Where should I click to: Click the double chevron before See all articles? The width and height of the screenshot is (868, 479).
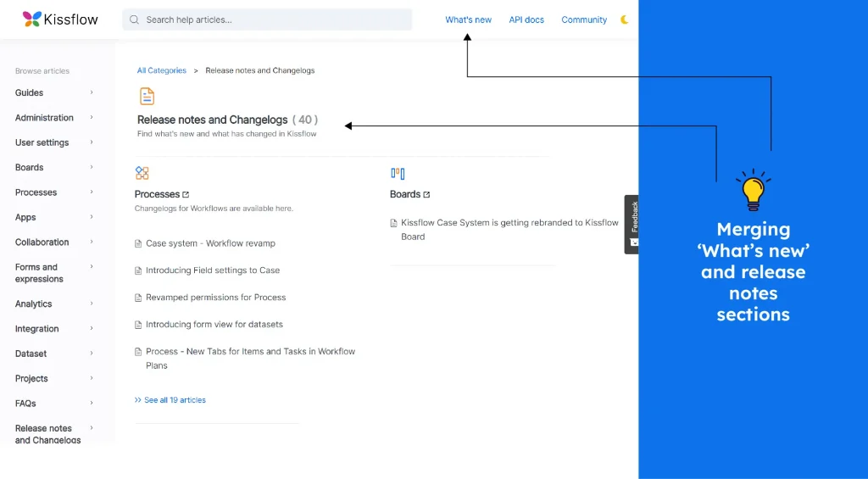coord(138,400)
